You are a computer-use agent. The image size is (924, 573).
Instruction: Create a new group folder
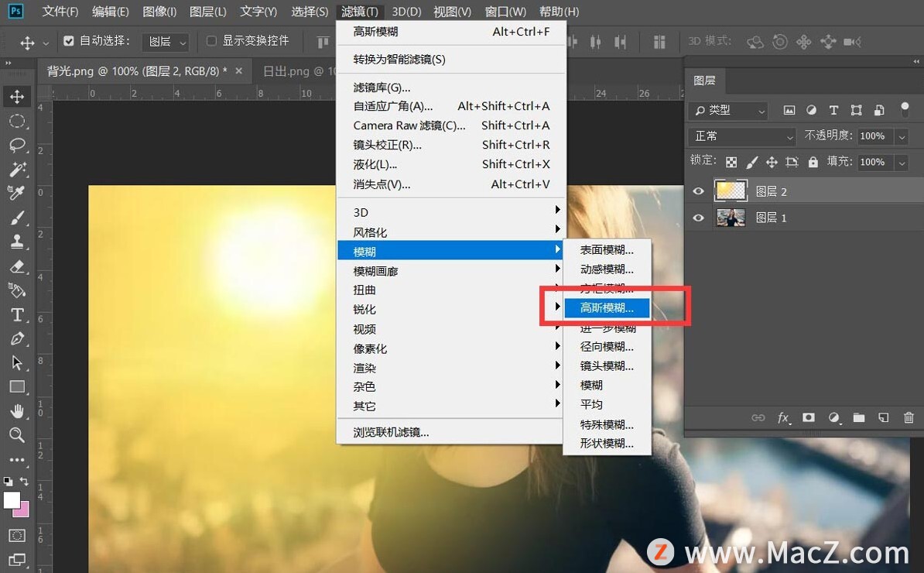859,417
